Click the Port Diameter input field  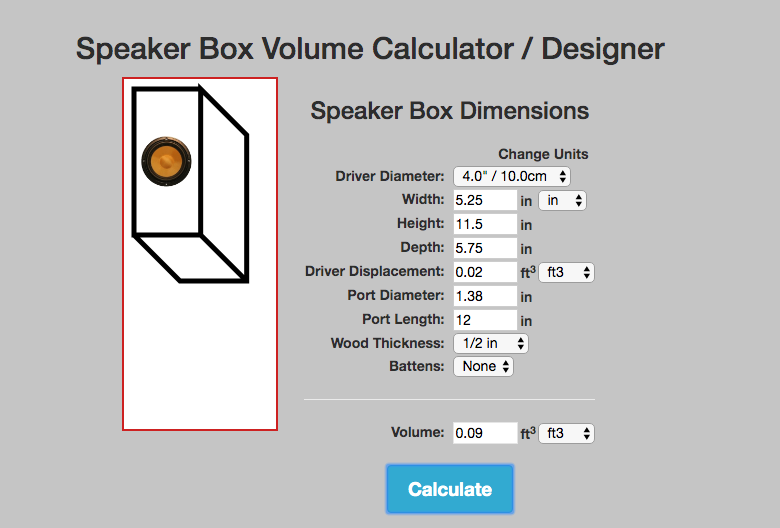(x=485, y=296)
